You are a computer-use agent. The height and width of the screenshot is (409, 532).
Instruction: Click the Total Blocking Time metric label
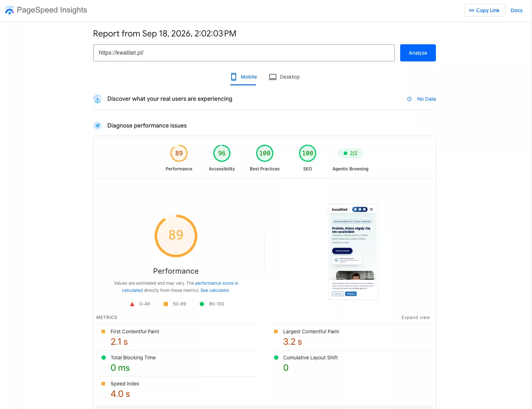[x=133, y=358]
